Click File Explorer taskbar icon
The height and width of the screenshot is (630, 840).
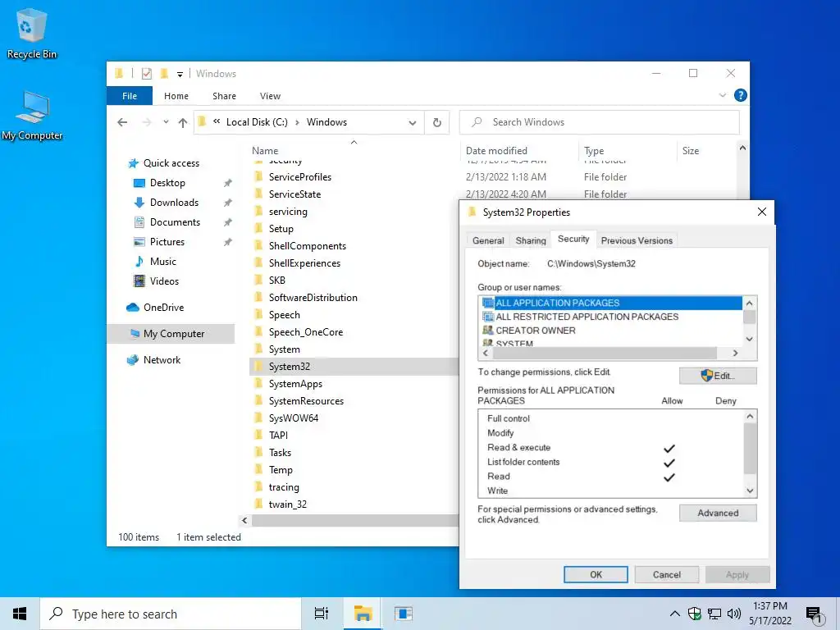pos(363,614)
